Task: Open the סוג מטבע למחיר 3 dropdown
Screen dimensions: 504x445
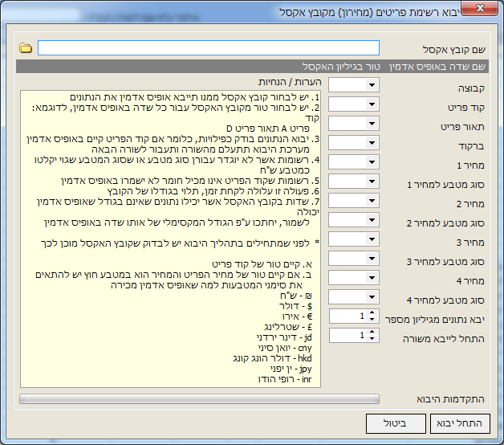Action: (372, 259)
